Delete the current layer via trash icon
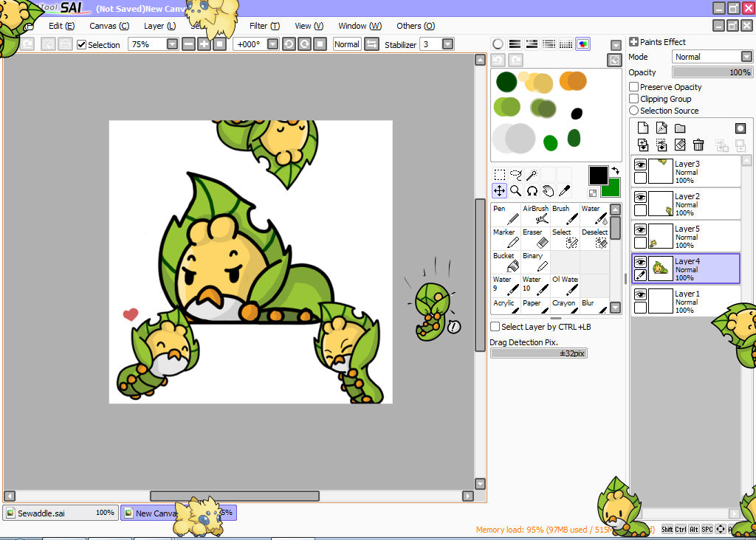The width and height of the screenshot is (756, 540). click(698, 145)
